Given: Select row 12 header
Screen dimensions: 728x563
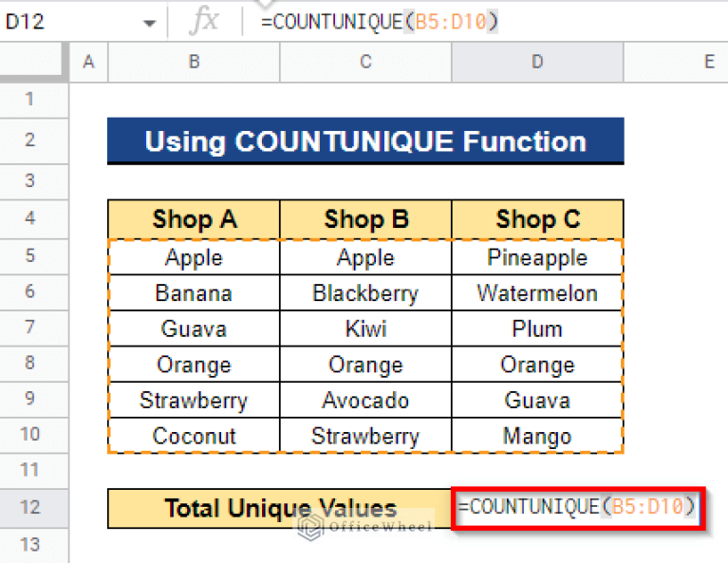Looking at the screenshot, I should tap(29, 508).
